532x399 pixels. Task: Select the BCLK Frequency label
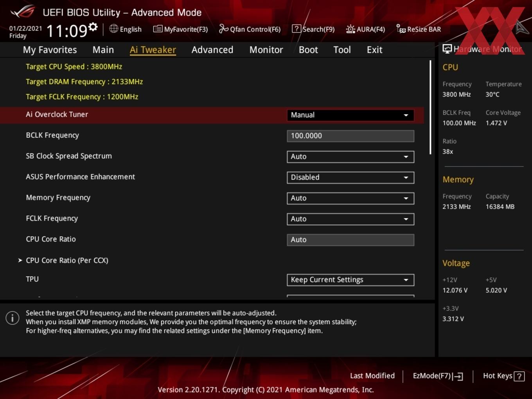point(52,135)
